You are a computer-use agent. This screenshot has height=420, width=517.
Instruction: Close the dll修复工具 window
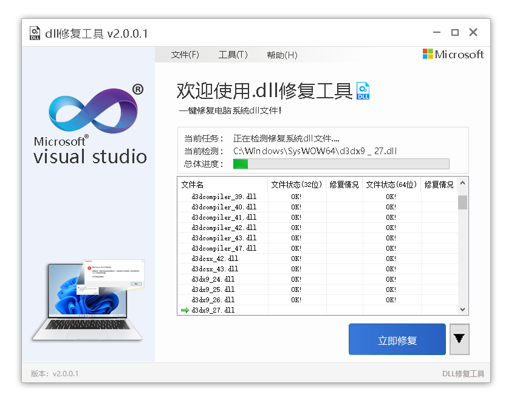click(x=473, y=32)
